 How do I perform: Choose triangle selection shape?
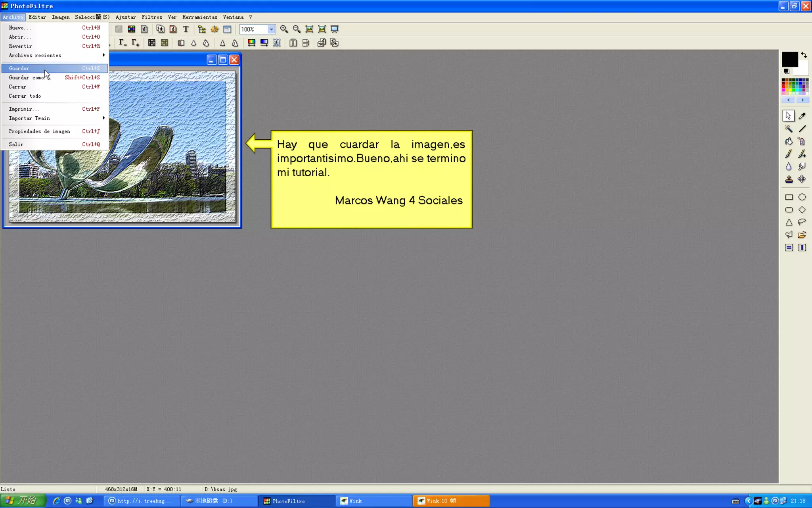789,222
